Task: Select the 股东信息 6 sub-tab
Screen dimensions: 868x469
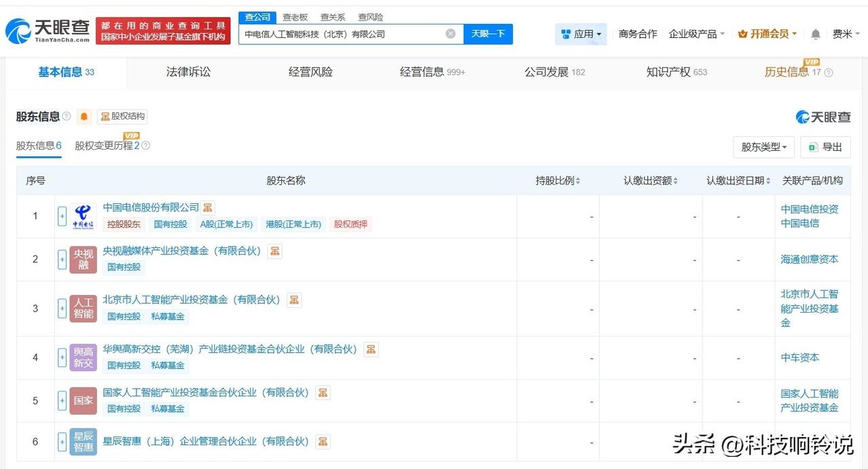Action: (x=39, y=145)
